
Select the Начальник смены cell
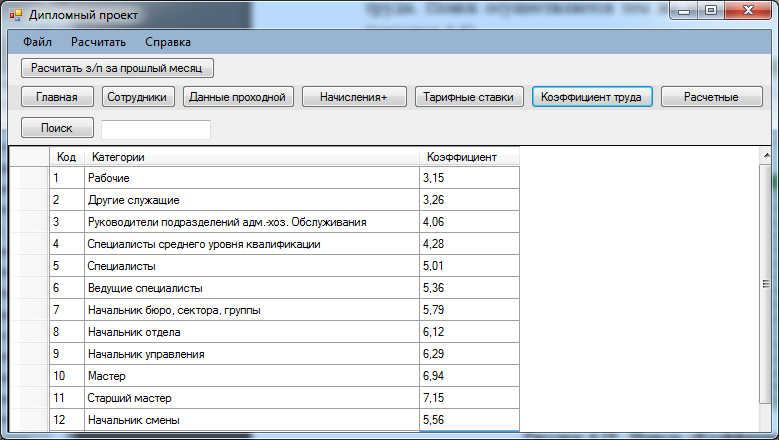[x=252, y=420]
